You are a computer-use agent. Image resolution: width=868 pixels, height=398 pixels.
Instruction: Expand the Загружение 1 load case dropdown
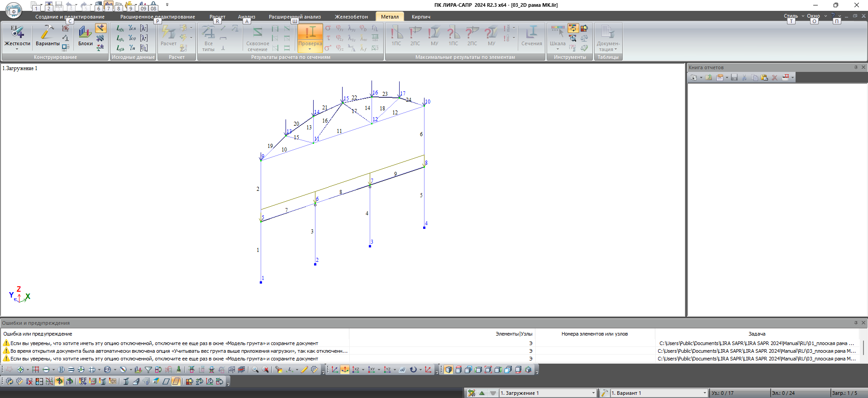pyautogui.click(x=593, y=393)
